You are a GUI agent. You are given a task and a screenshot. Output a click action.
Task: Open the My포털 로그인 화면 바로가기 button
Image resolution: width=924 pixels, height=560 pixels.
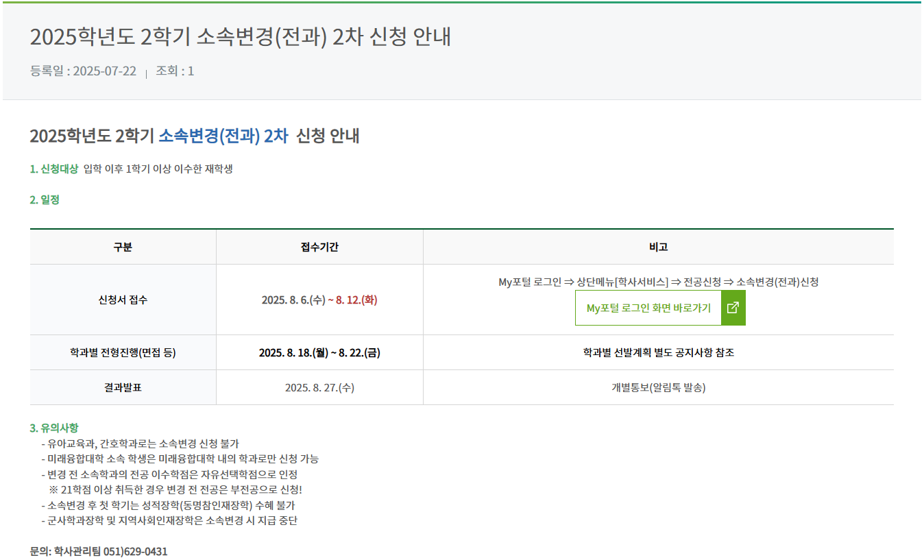[x=648, y=308]
